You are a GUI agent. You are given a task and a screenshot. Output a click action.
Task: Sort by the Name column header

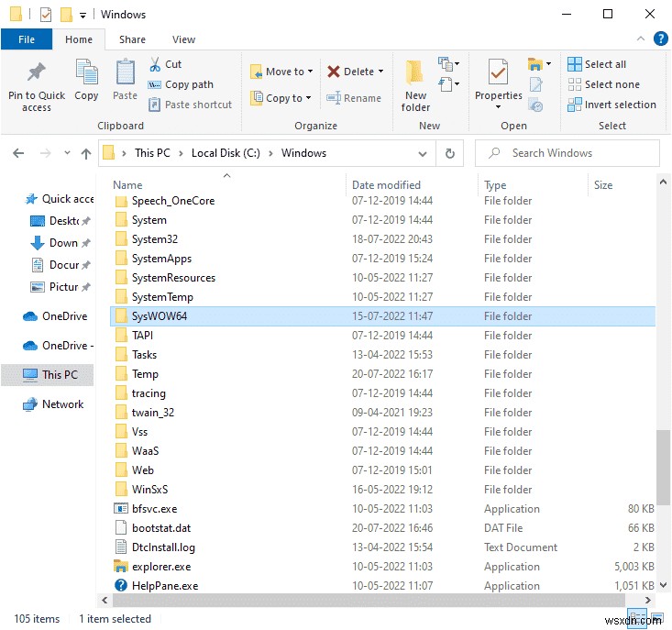[127, 184]
